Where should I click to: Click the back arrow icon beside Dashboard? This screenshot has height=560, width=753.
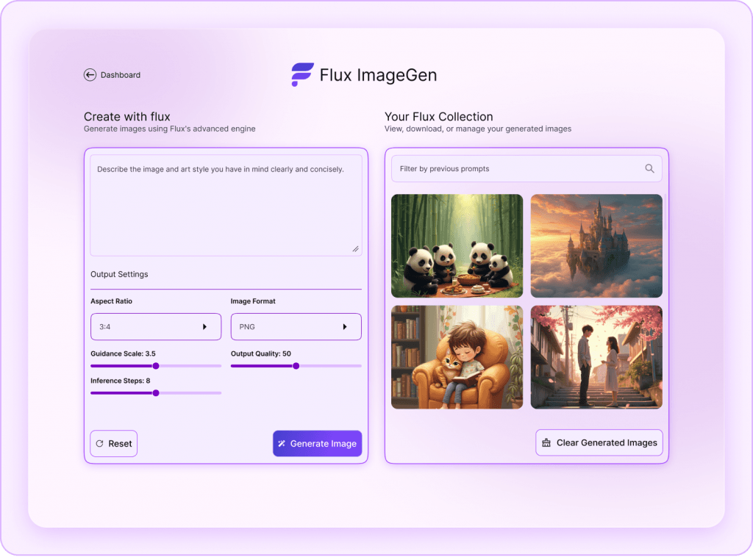90,75
